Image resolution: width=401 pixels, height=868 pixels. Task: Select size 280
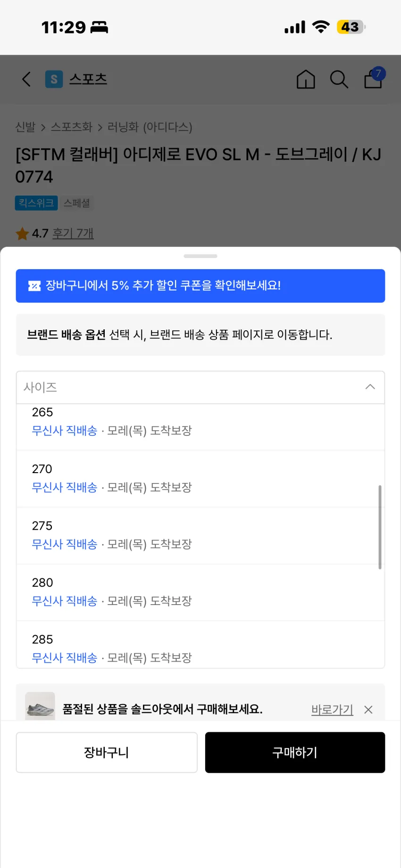point(200,592)
